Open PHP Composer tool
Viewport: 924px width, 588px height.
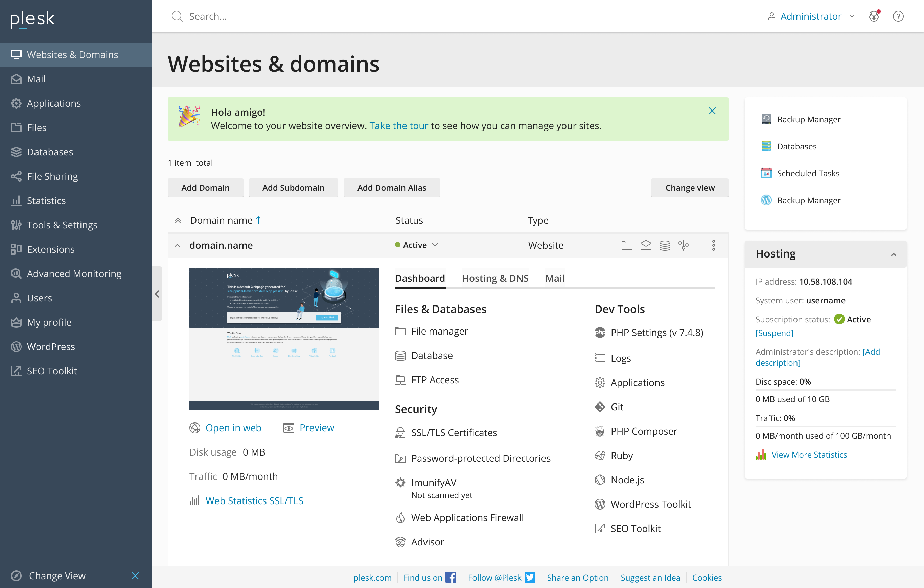636,431
